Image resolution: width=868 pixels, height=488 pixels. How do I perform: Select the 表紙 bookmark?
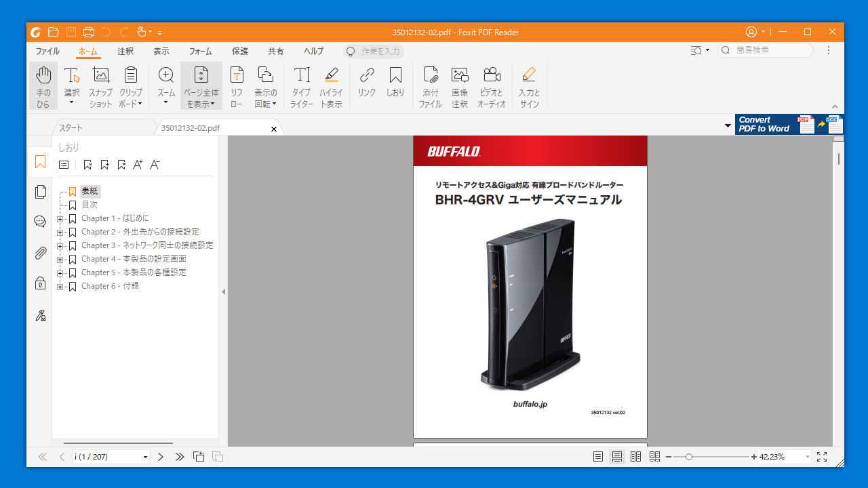point(90,191)
